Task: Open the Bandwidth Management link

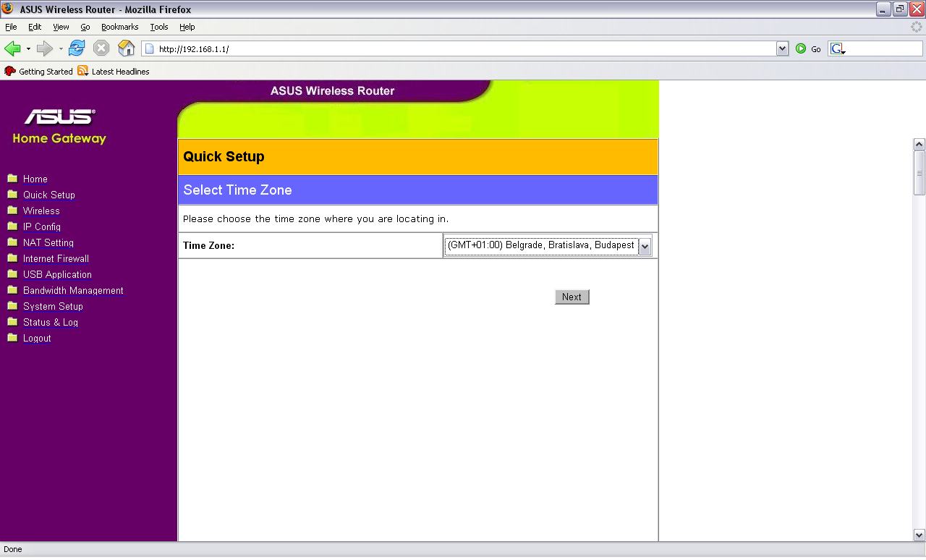Action: (x=73, y=291)
